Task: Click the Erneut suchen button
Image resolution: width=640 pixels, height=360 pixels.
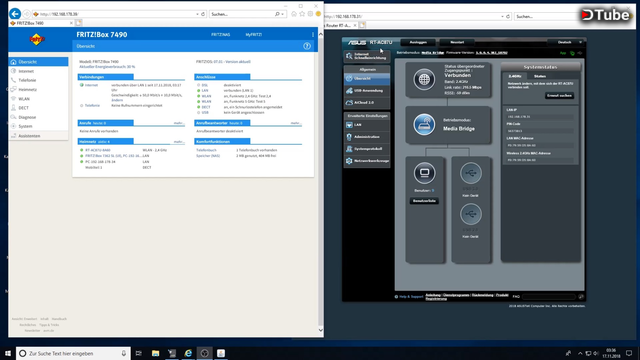Action: (560, 96)
